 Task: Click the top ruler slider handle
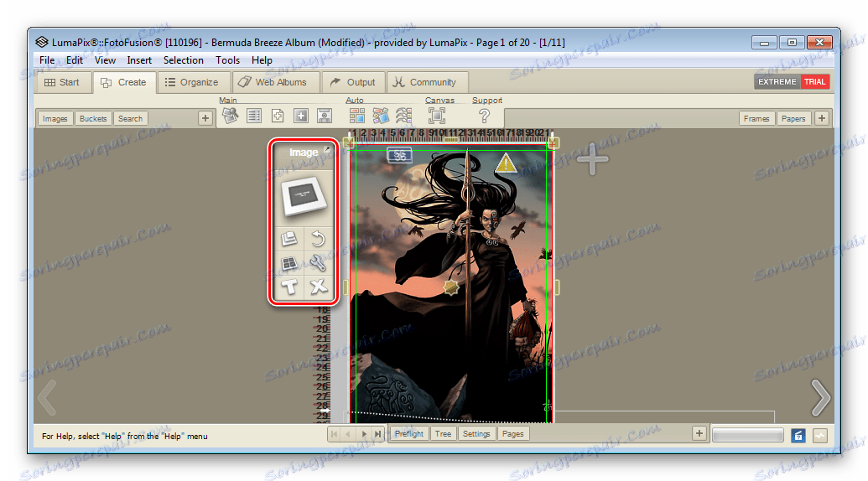451,140
